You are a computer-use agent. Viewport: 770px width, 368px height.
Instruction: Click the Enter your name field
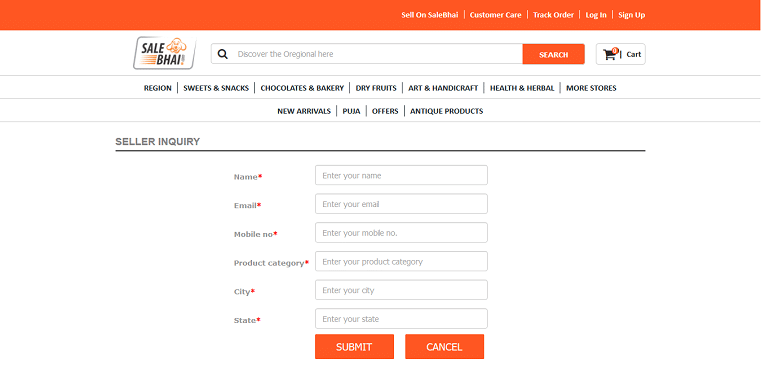pyautogui.click(x=401, y=175)
